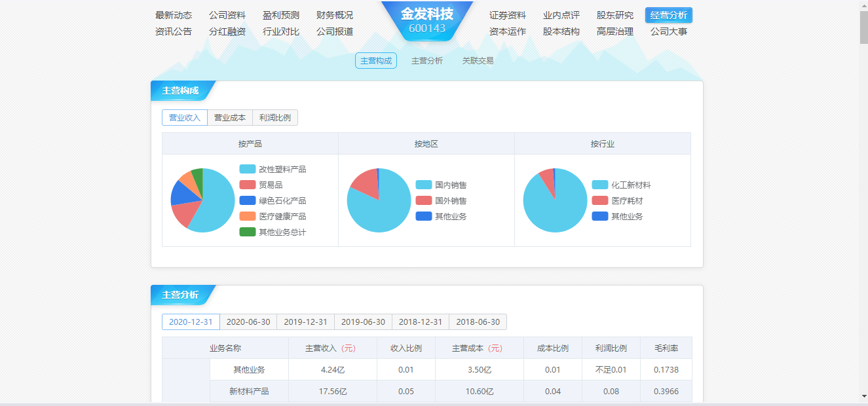
Task: Select the 2020-06-30 report date tab
Action: coord(248,322)
